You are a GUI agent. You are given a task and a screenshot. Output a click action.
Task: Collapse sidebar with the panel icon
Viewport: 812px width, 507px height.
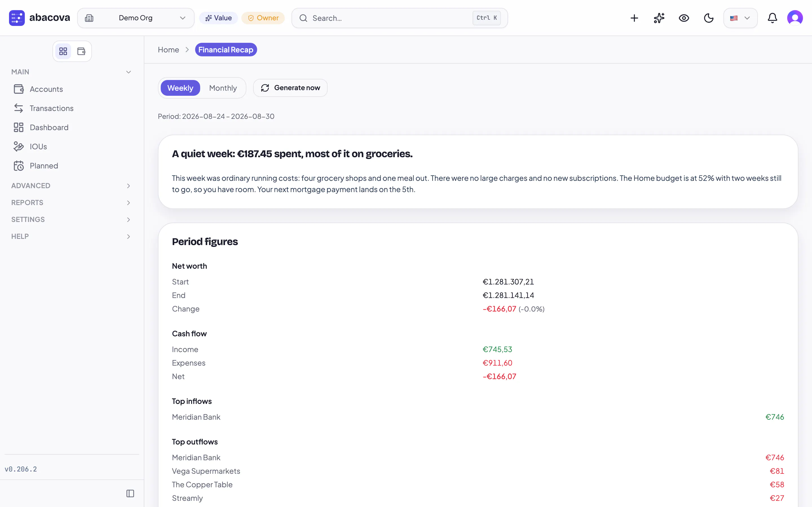130,493
